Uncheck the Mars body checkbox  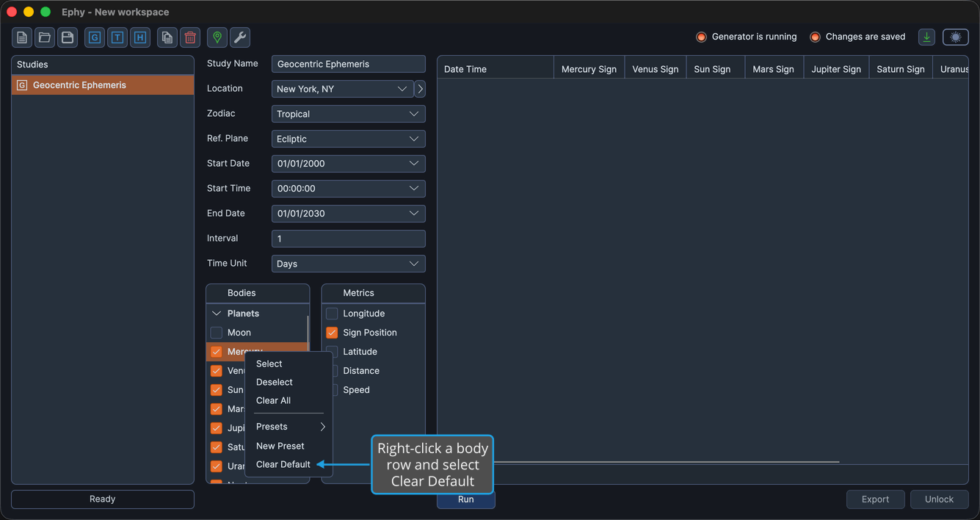click(217, 409)
